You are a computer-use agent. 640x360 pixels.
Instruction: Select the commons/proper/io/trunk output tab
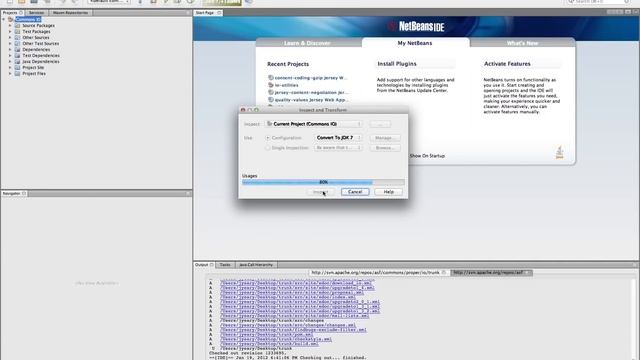pyautogui.click(x=378, y=272)
